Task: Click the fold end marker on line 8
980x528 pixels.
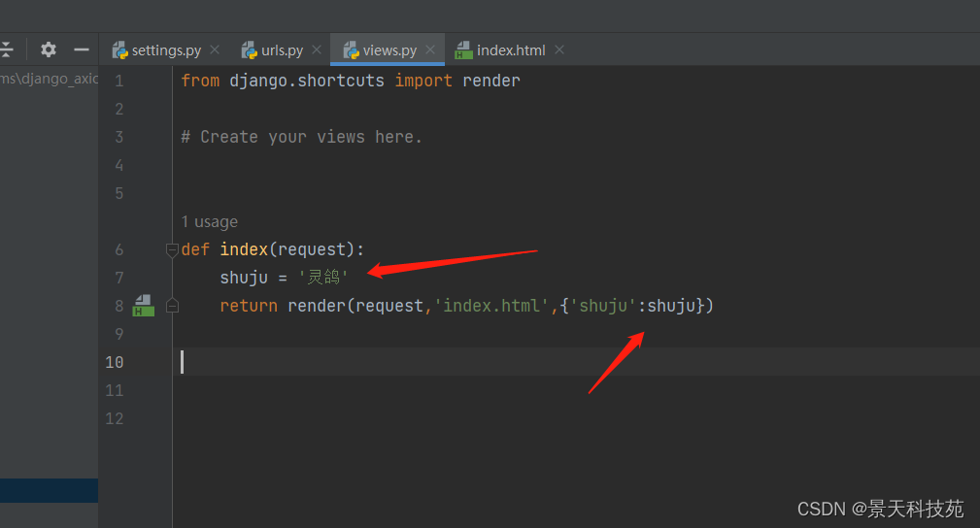Action: click(172, 306)
